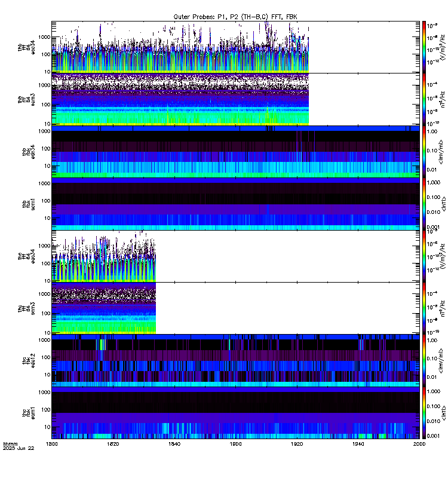Screen dimensions: 448x478
Task: Click the 1.00 color scale value of thb edc34
Action: pos(432,131)
